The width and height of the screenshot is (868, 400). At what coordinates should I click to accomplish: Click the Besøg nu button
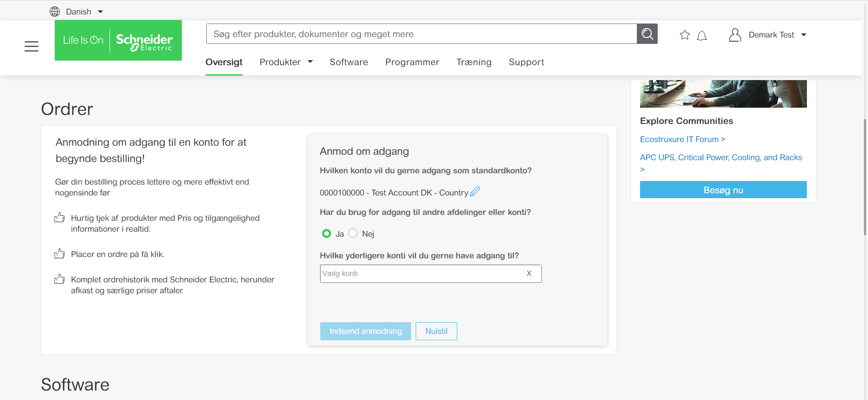coord(723,190)
